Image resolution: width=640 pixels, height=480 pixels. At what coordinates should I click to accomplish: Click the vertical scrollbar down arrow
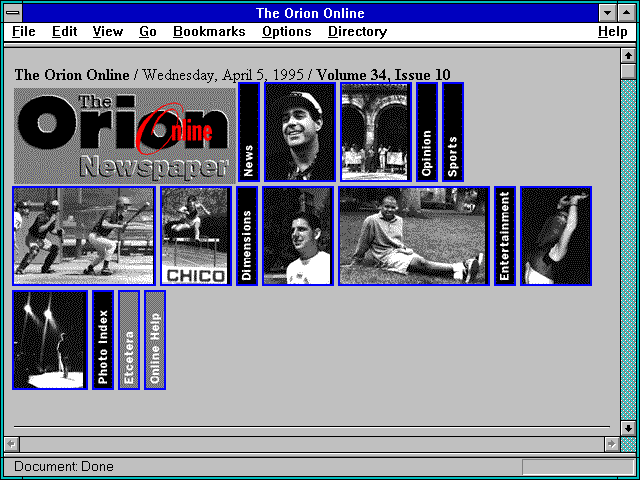628,428
